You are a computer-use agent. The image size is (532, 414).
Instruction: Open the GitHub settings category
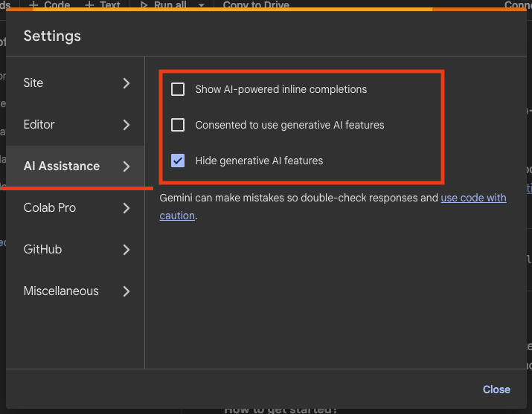(75, 250)
